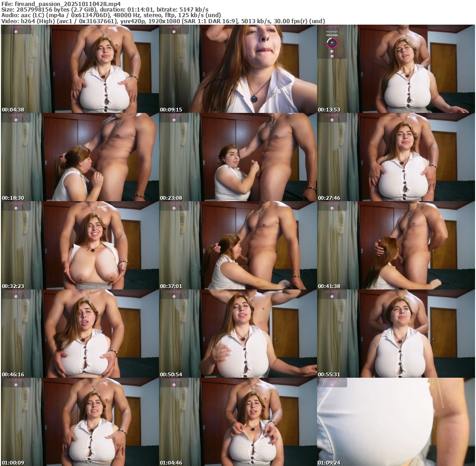Screen dimensions: 476x466
Task: Click the 'Video: h264 (High)' header line
Action: (163, 21)
